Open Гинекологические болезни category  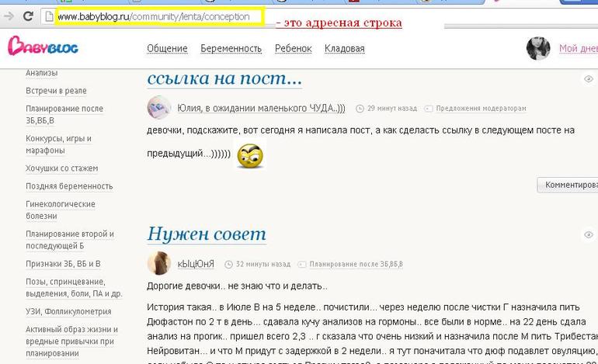click(x=61, y=210)
